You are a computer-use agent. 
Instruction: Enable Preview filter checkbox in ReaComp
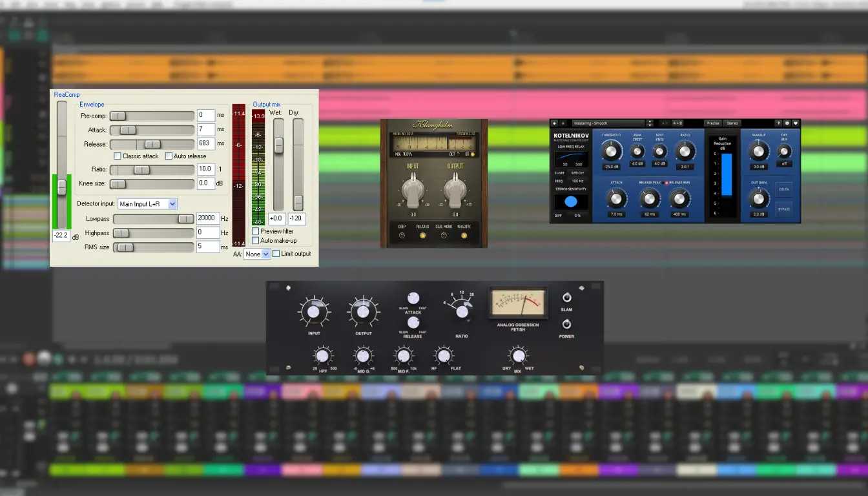point(256,231)
